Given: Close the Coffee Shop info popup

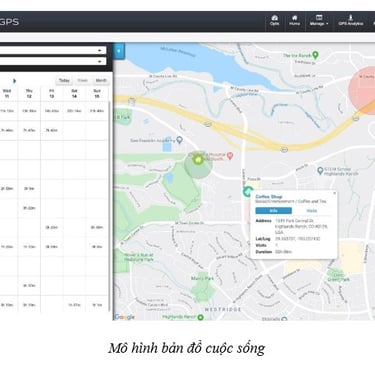Looking at the screenshot, I should coord(334,193).
